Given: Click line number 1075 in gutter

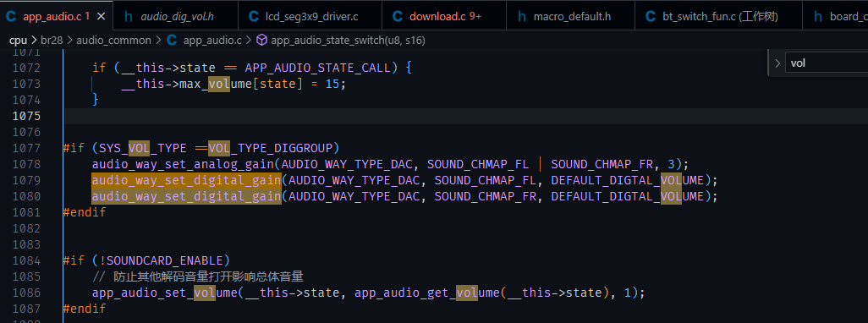Looking at the screenshot, I should (x=26, y=116).
